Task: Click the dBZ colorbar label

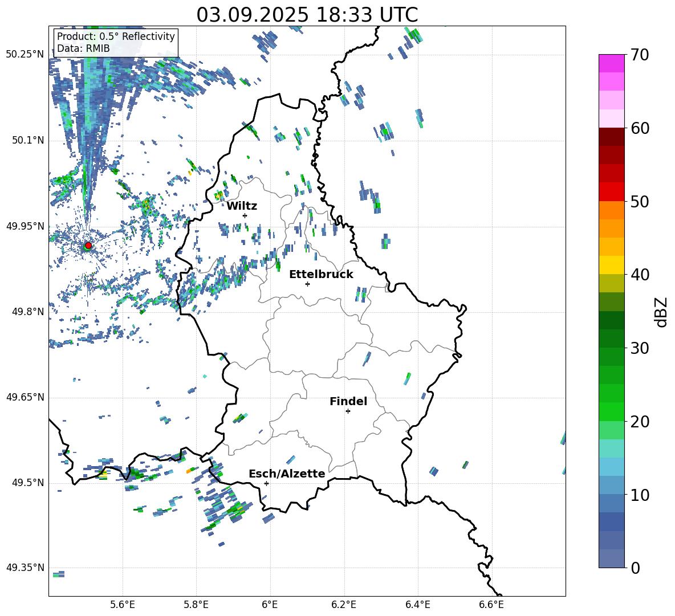Action: 661,312
